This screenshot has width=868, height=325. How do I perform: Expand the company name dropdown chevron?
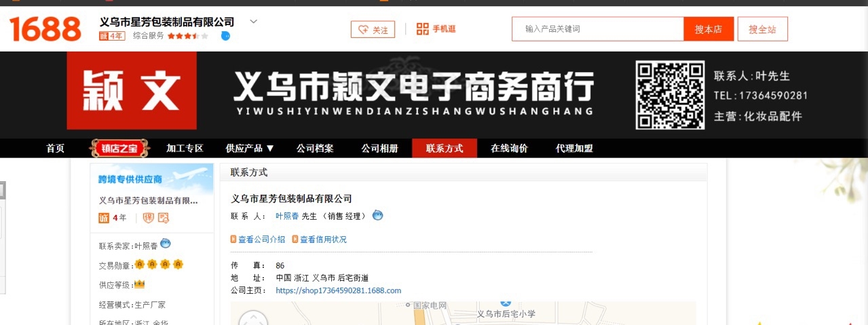pos(254,21)
